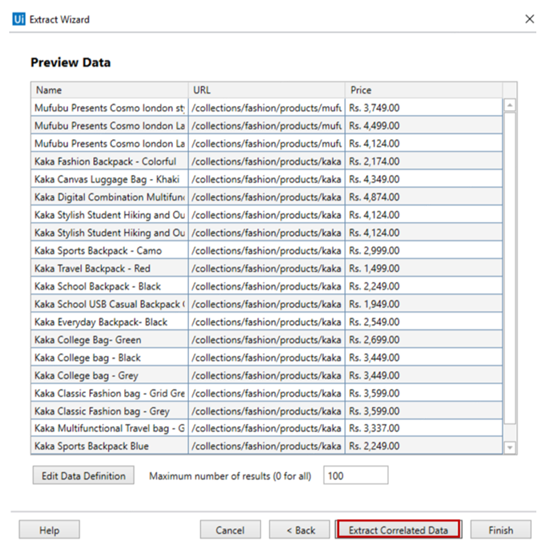The image size is (554, 547).
Task: Select the Kaka Sports Backpack Blue cell
Action: click(109, 446)
